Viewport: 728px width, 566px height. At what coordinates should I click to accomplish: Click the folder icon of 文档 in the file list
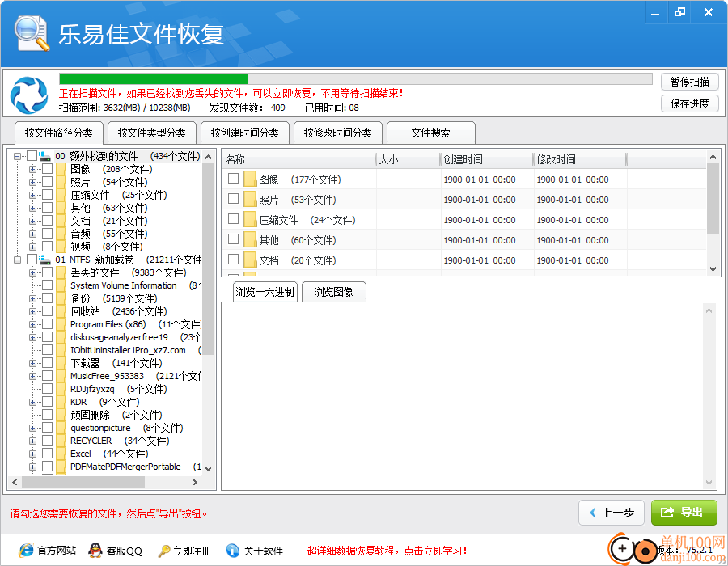250,260
